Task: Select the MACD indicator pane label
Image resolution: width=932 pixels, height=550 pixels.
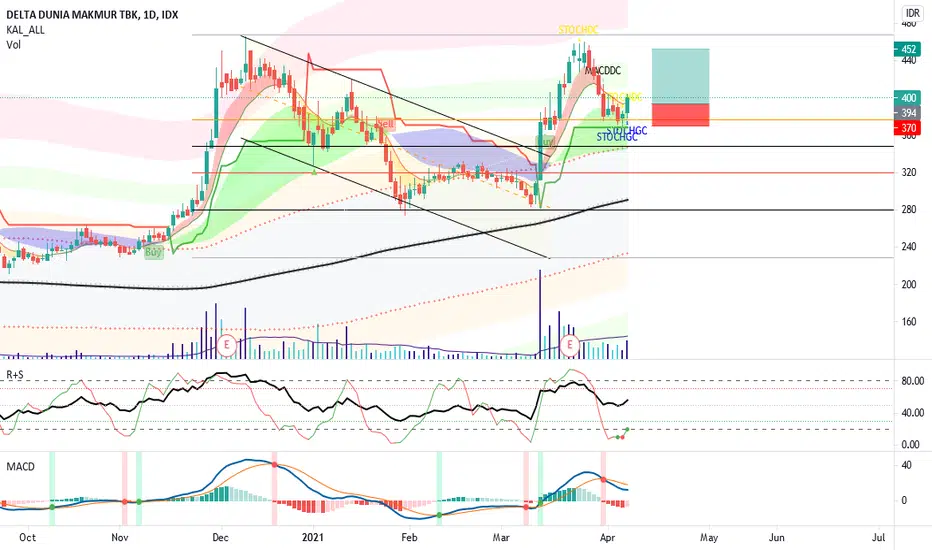Action: point(20,467)
